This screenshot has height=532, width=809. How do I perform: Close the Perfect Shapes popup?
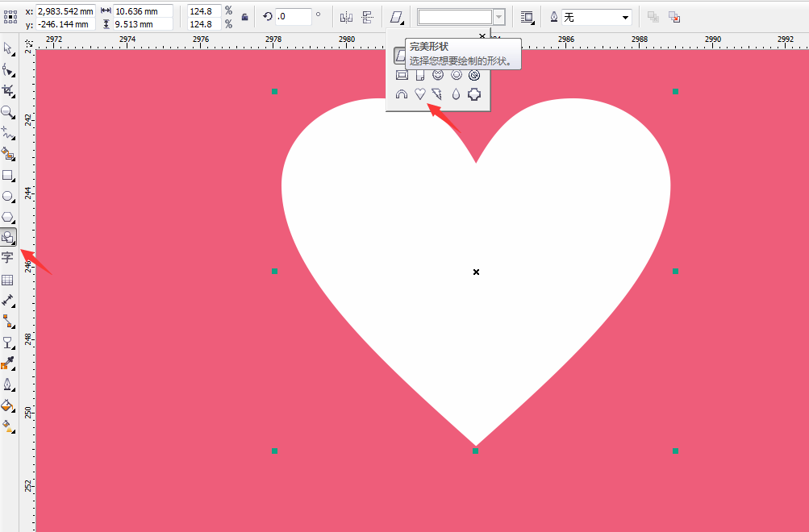tap(482, 35)
